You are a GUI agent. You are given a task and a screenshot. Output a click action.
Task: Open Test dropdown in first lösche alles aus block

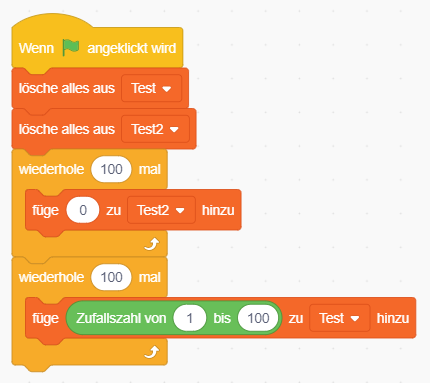[152, 88]
